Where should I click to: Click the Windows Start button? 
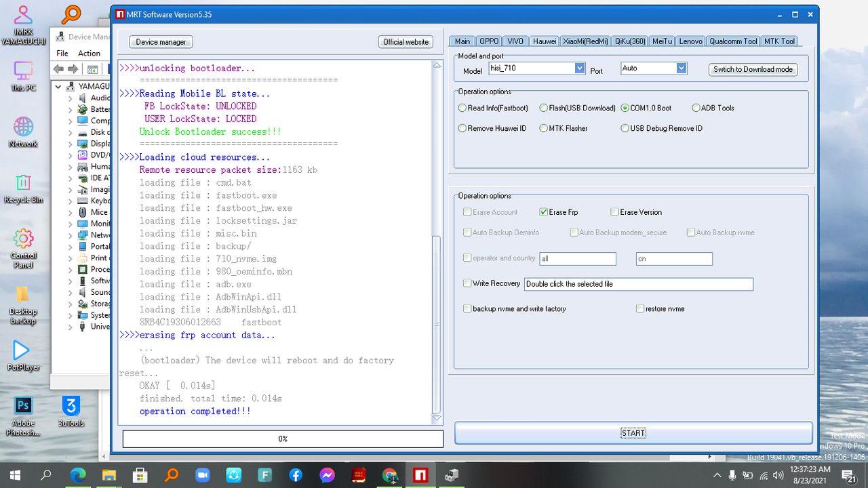14,475
